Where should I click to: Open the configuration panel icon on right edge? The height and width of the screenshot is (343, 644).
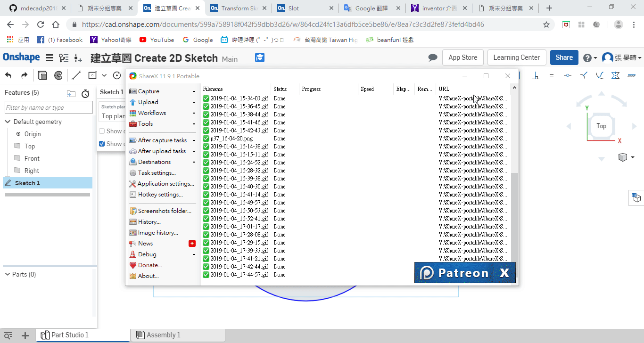click(636, 197)
